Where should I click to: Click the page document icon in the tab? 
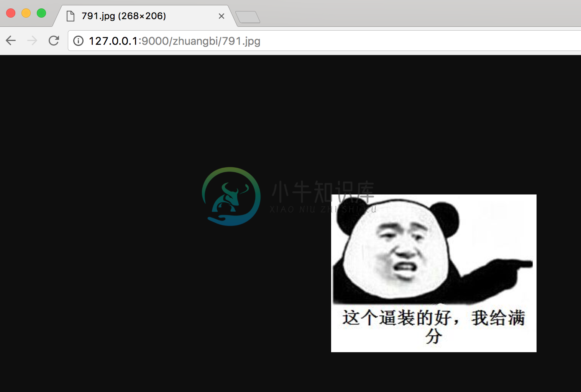tap(71, 16)
